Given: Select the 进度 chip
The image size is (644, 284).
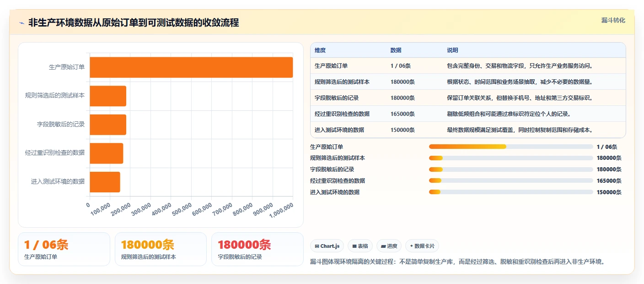Looking at the screenshot, I should coord(389,246).
